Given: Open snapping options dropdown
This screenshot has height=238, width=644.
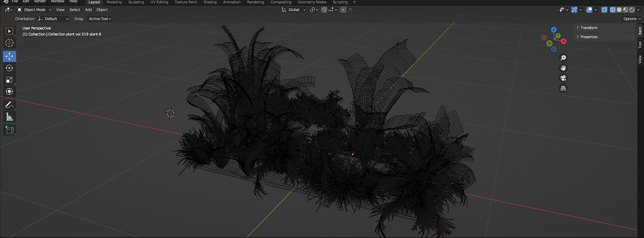Looking at the screenshot, I should [x=333, y=10].
